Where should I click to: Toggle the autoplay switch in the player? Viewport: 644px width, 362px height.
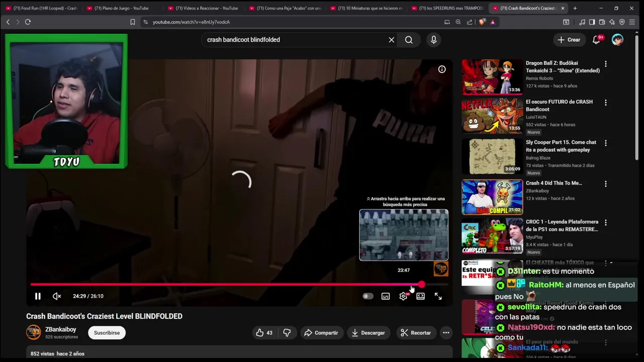pyautogui.click(x=368, y=296)
